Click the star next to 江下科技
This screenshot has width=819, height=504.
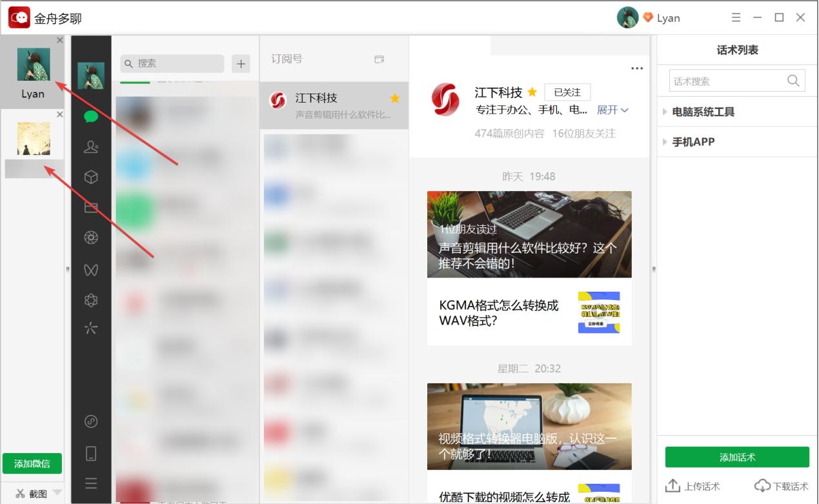pos(532,92)
